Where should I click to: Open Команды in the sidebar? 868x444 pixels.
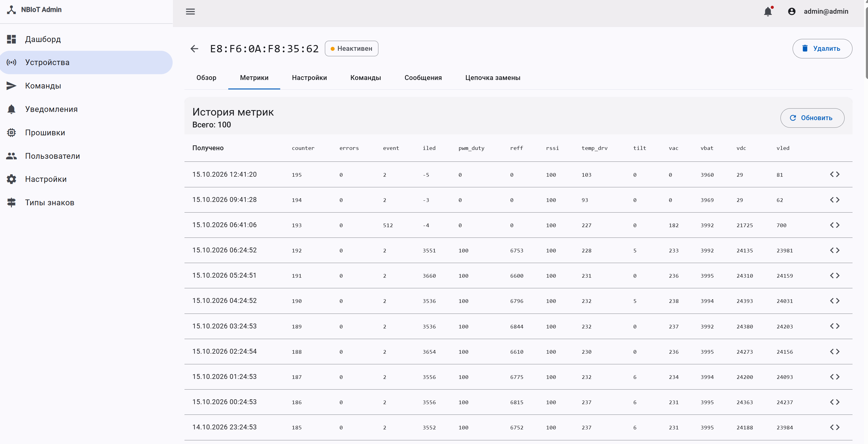point(86,86)
